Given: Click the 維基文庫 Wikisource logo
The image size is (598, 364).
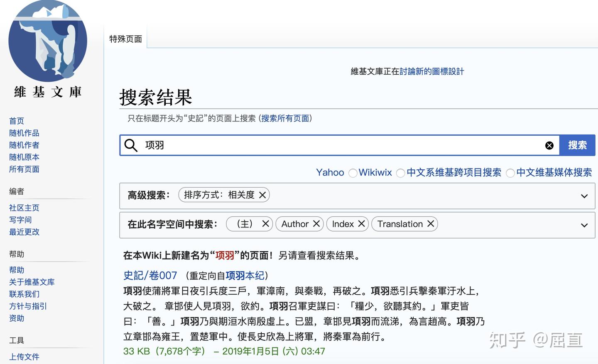Looking at the screenshot, I should 47,42.
